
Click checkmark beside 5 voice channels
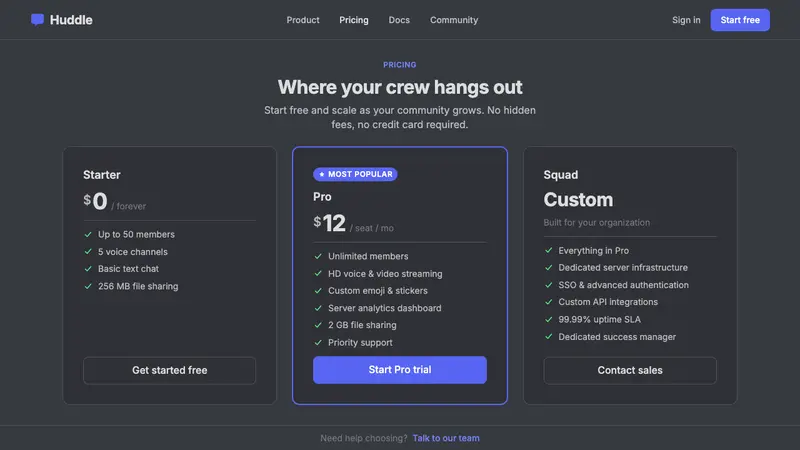tap(88, 252)
